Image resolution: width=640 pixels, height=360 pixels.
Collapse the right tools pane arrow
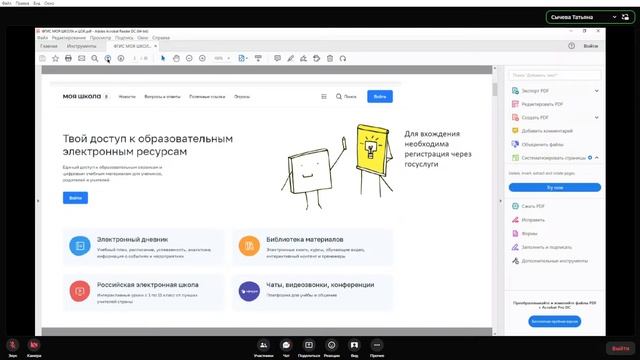500,201
